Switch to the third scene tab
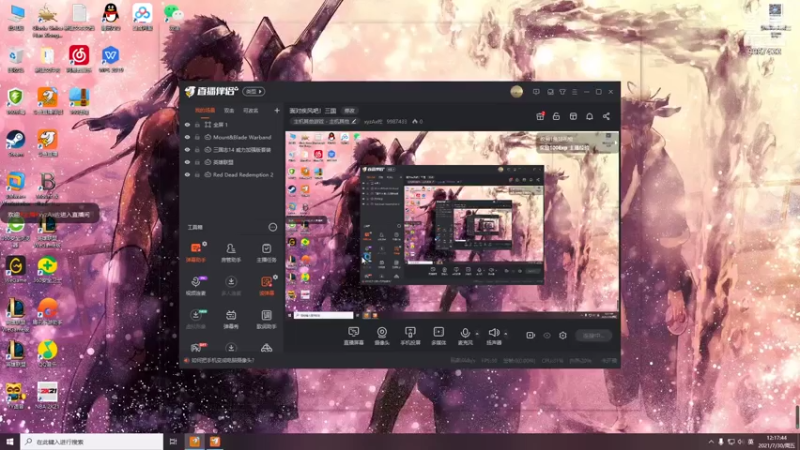The height and width of the screenshot is (450, 800). (x=251, y=110)
